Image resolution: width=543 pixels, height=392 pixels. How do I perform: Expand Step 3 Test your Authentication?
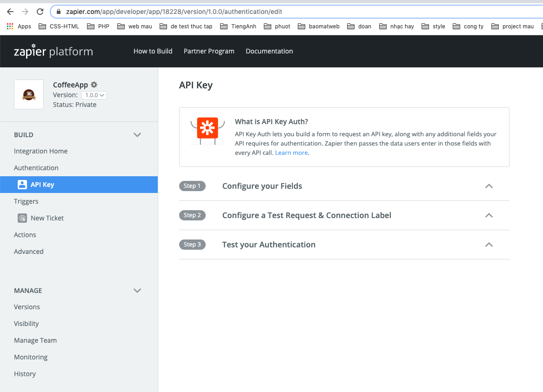pyautogui.click(x=489, y=245)
